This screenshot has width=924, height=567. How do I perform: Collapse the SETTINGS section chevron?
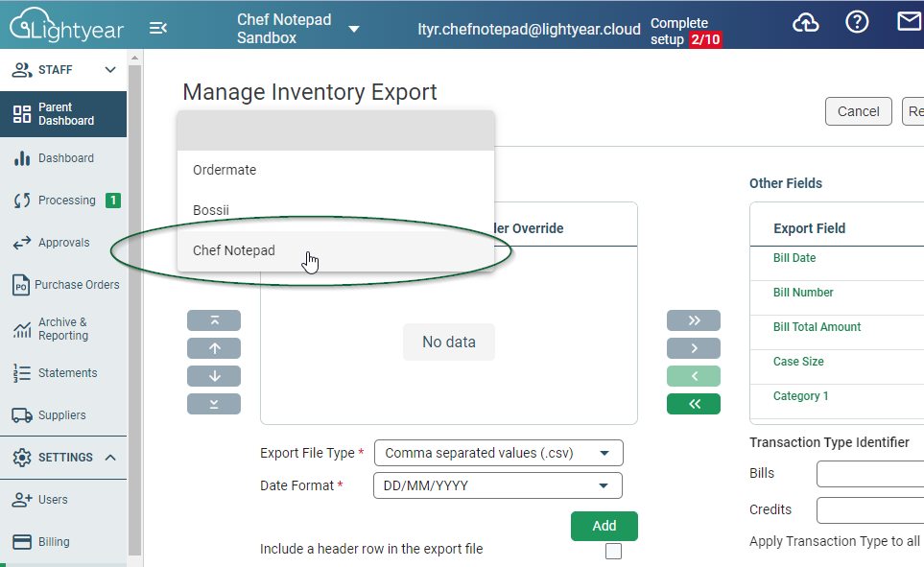(110, 458)
